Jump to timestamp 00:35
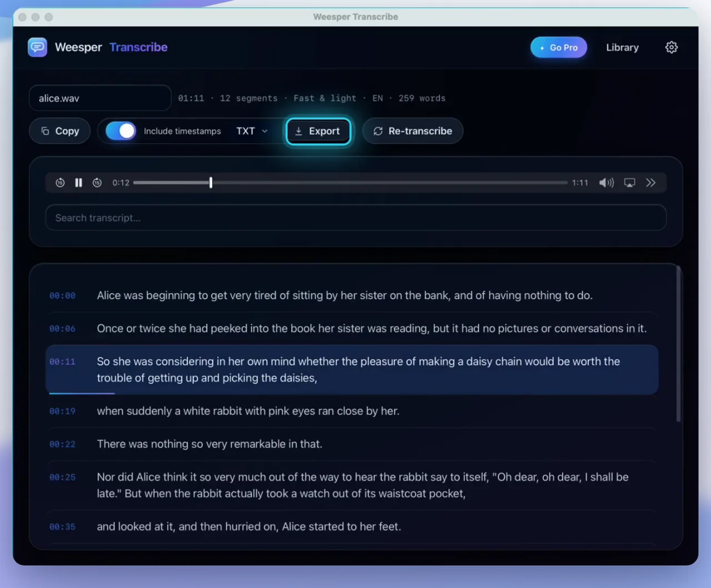The width and height of the screenshot is (711, 588). tap(62, 527)
